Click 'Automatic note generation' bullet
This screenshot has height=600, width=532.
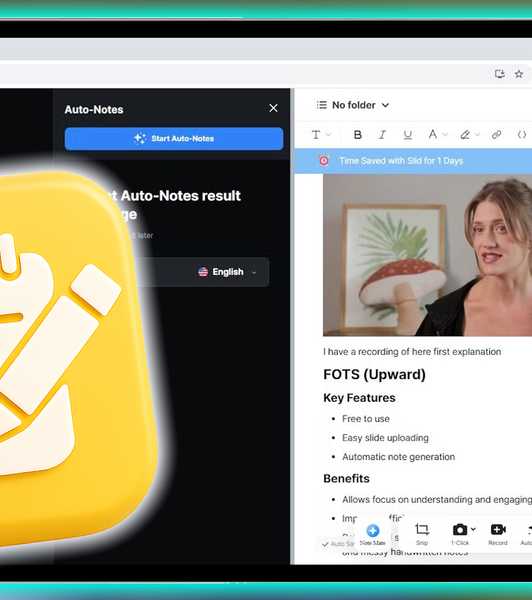(398, 457)
